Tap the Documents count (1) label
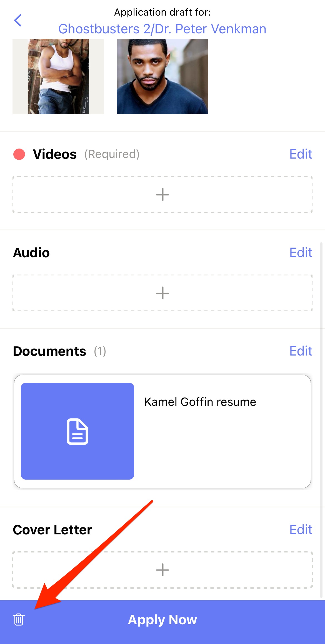 100,351
